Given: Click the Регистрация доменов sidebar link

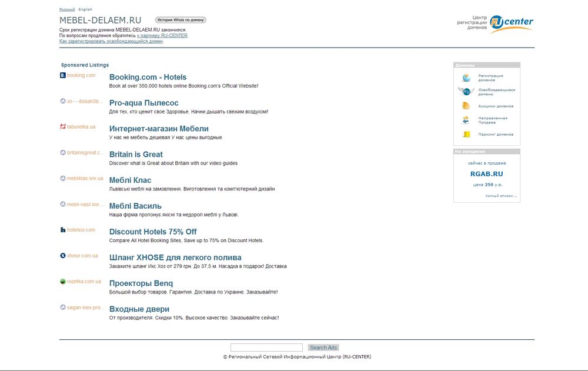Looking at the screenshot, I should tap(490, 78).
